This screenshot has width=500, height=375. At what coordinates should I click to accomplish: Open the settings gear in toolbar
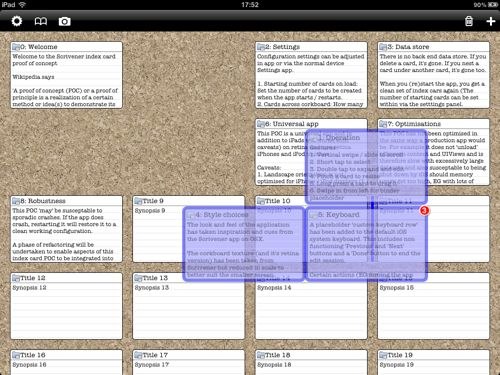coord(17,21)
